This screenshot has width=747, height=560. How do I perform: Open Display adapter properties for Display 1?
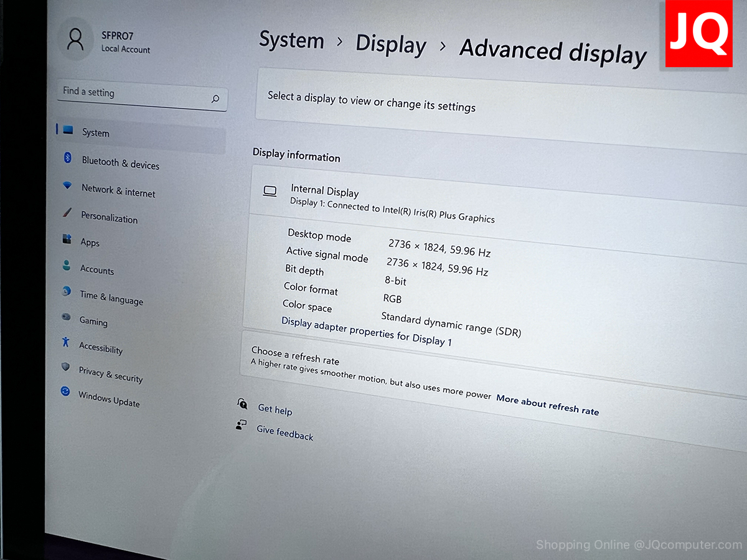point(367,332)
